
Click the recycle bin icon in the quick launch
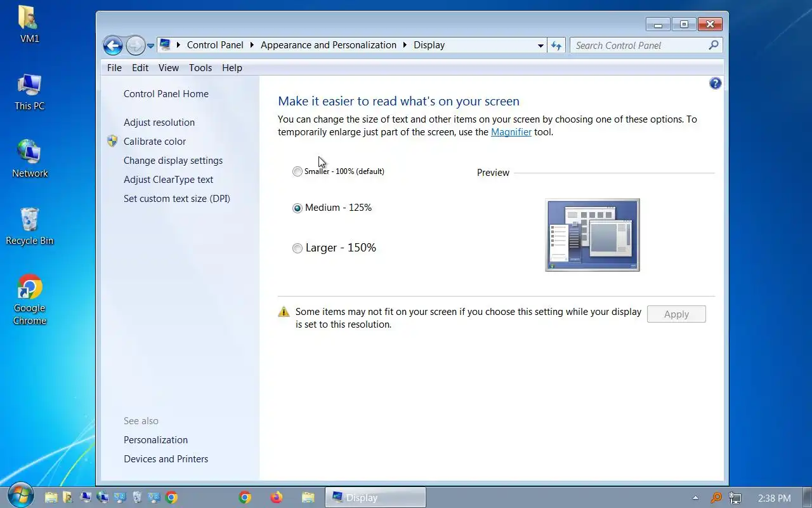pos(137,497)
